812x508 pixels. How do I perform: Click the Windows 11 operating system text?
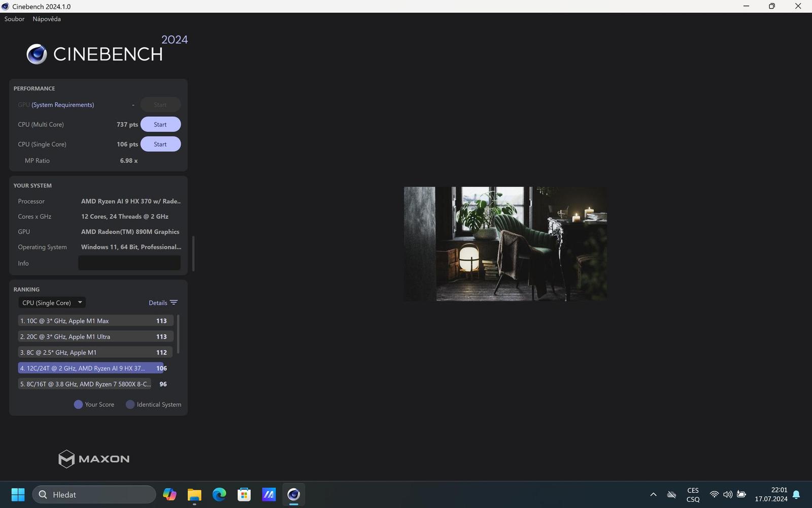pyautogui.click(x=131, y=247)
